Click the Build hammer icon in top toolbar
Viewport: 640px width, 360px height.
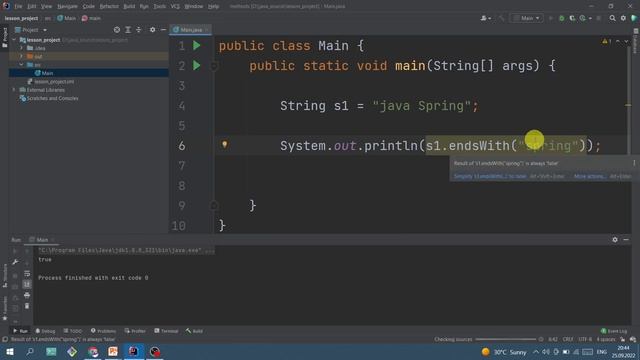502,18
